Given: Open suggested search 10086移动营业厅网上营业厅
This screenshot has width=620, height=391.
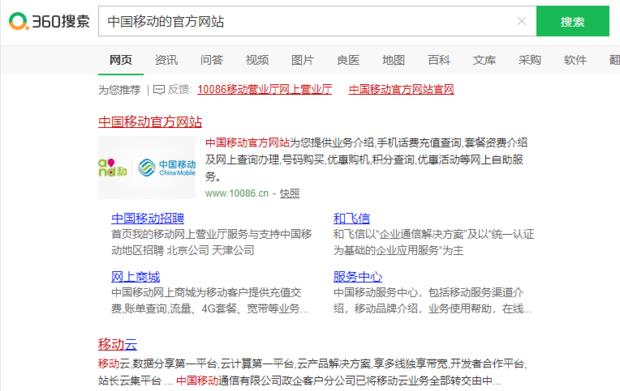Looking at the screenshot, I should [x=265, y=90].
